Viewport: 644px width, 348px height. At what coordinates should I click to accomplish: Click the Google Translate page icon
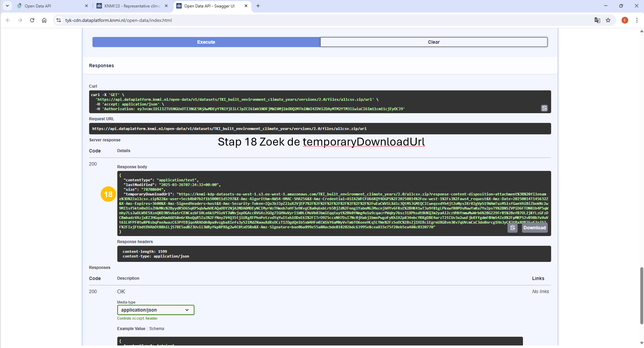click(x=597, y=20)
